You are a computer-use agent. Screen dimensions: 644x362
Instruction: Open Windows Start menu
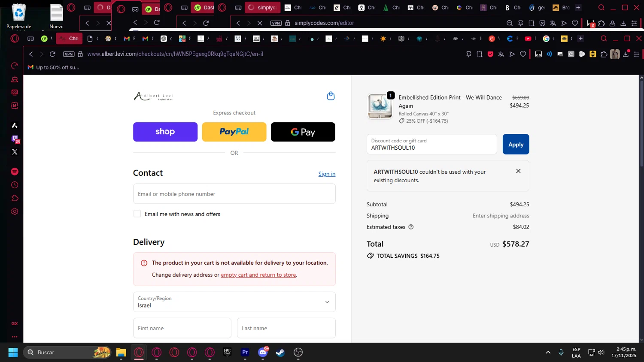coord(13,352)
